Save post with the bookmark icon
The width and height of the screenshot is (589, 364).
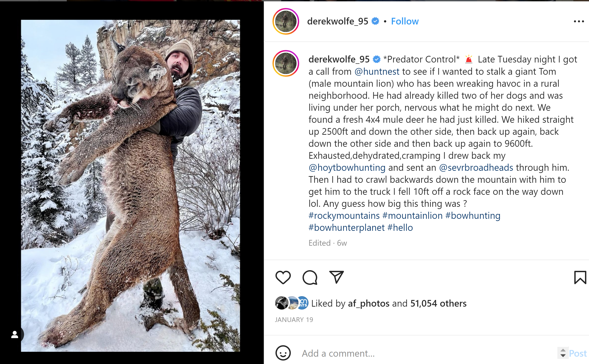[x=580, y=277]
